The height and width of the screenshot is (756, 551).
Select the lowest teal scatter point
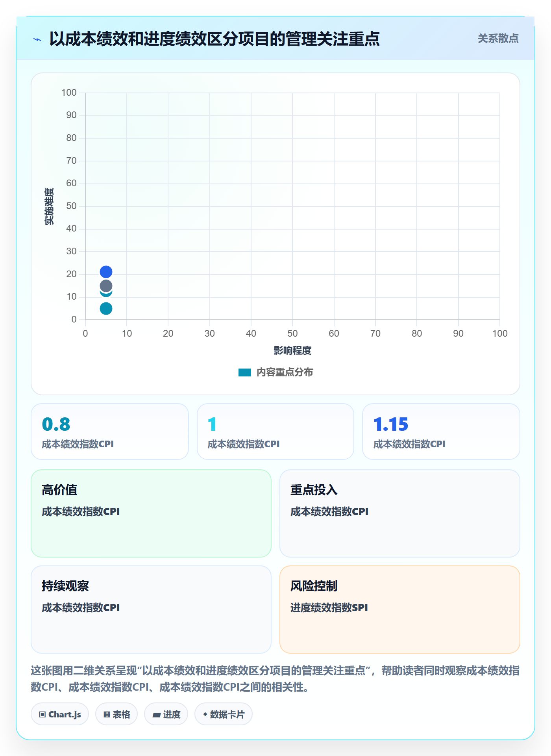pos(106,309)
